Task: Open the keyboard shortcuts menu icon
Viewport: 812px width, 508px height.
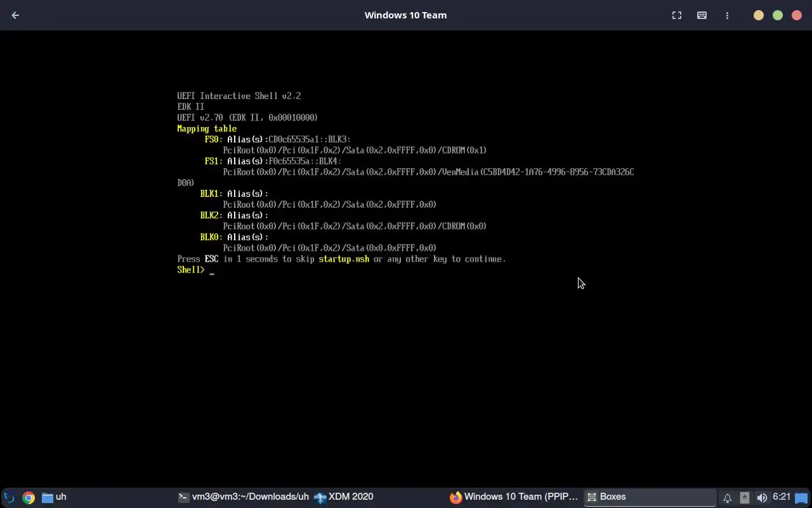Action: (x=702, y=15)
